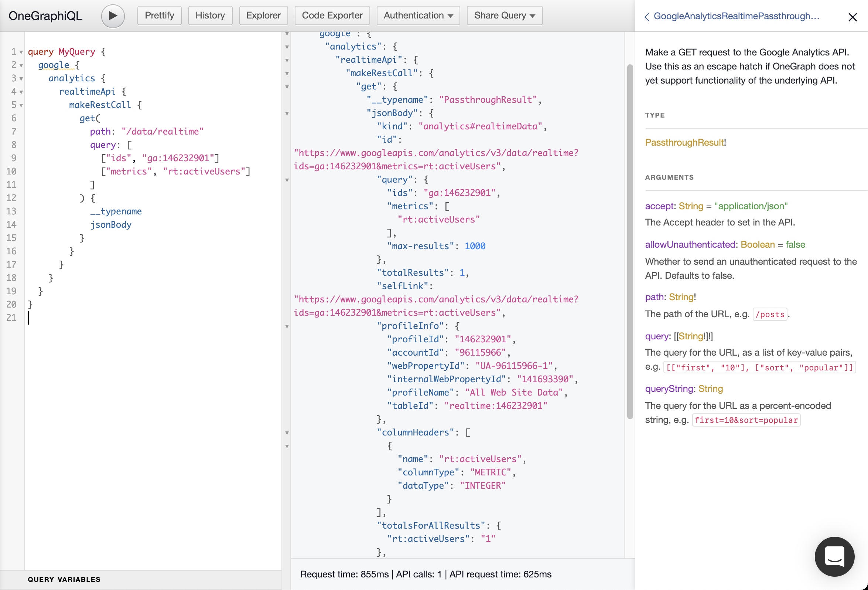Fold the "get" object in the results
Screen dimensions: 868x590
tap(287, 87)
